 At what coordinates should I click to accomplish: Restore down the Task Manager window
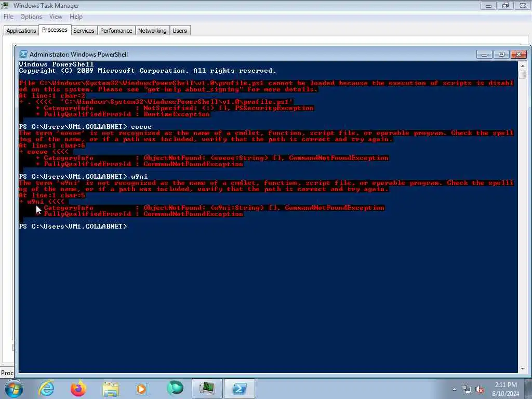[506, 5]
